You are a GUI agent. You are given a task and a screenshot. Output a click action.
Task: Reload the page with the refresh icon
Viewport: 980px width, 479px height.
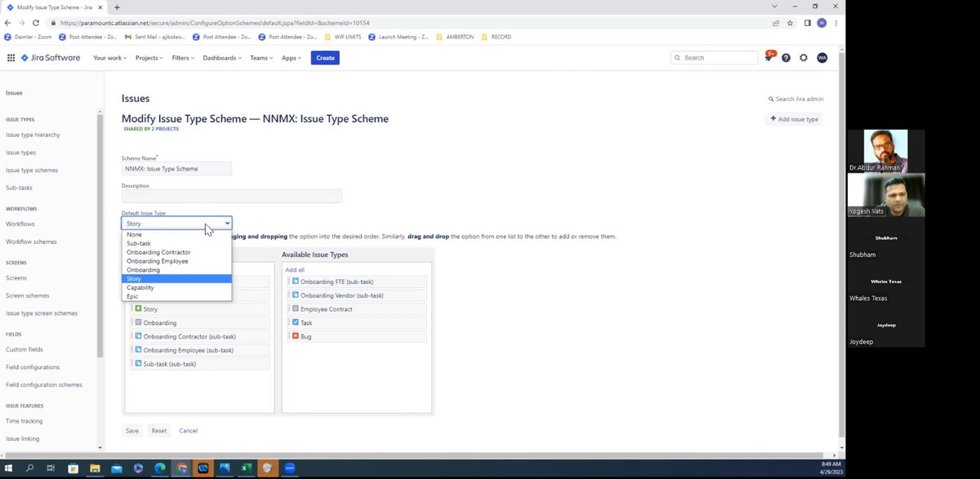[x=35, y=24]
